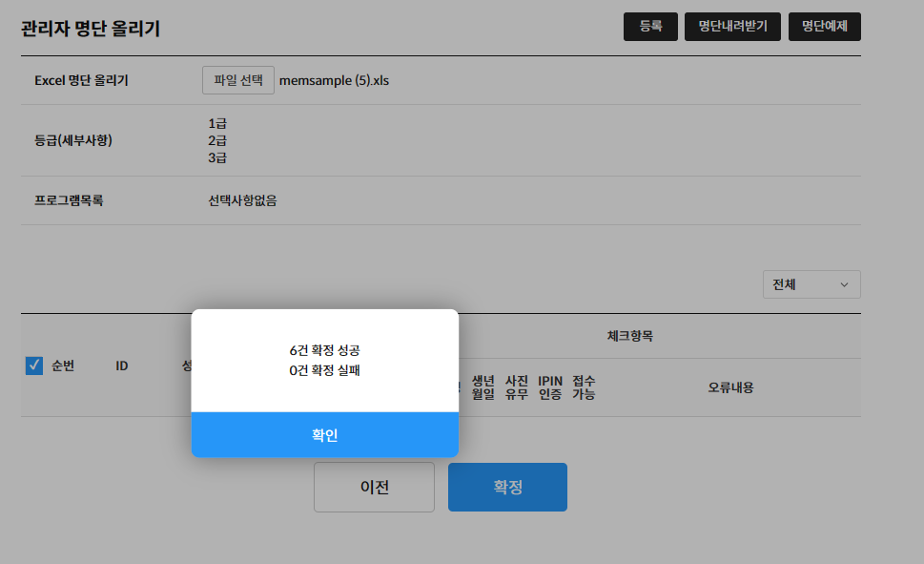The height and width of the screenshot is (564, 924).
Task: Click the 접수가능 column header
Action: coord(584,387)
